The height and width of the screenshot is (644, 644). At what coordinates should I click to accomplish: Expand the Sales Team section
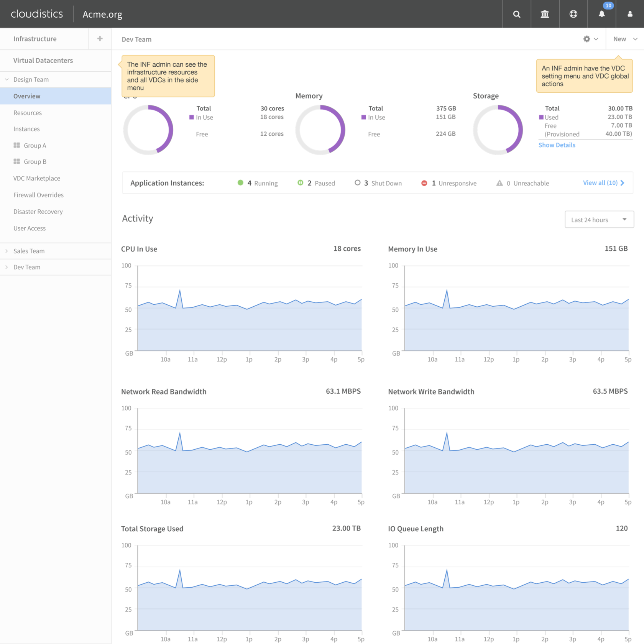pyautogui.click(x=7, y=251)
